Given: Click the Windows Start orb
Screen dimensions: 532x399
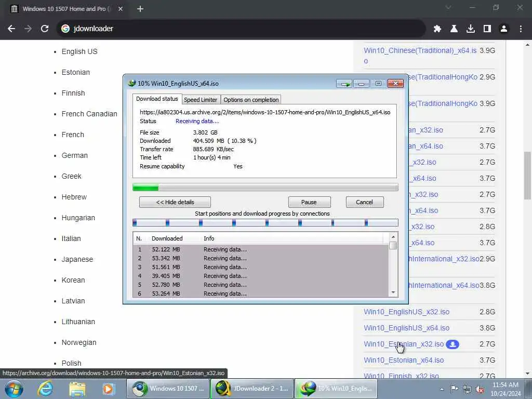Looking at the screenshot, I should [x=14, y=389].
